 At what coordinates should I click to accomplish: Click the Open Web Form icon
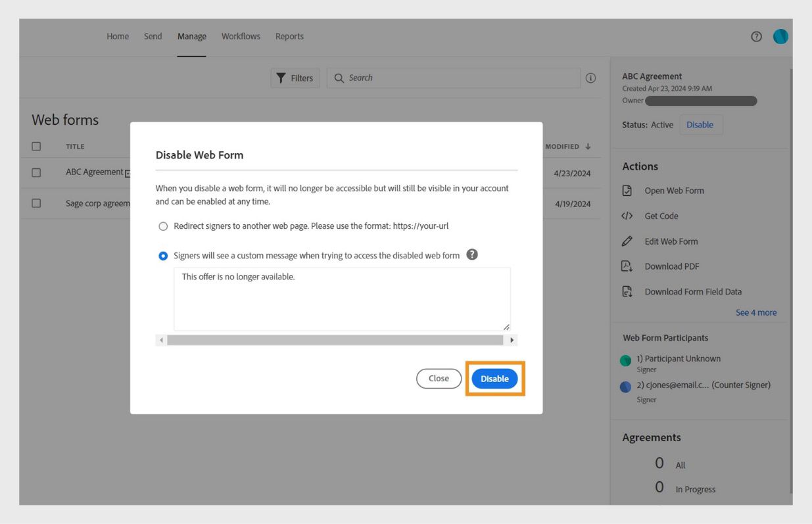click(627, 191)
